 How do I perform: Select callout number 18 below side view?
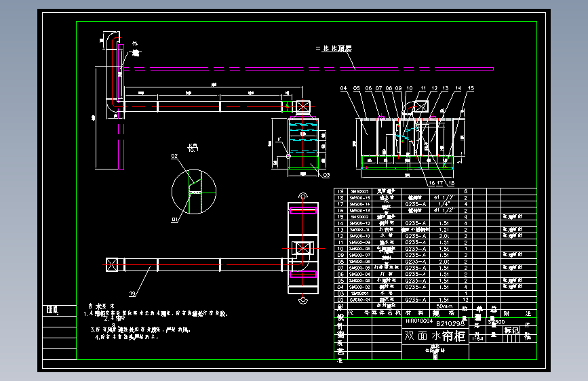(x=451, y=183)
